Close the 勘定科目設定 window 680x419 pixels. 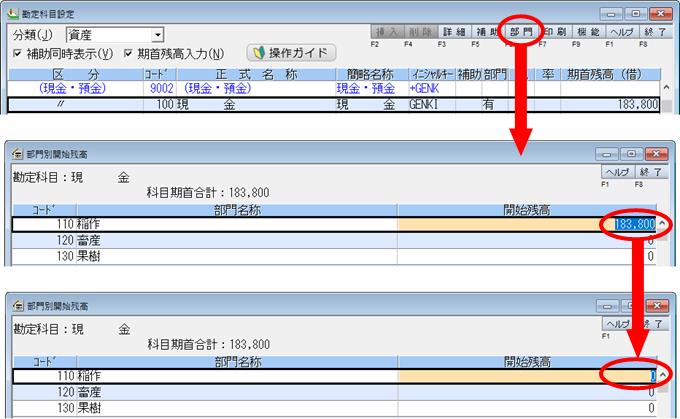pyautogui.click(x=661, y=14)
